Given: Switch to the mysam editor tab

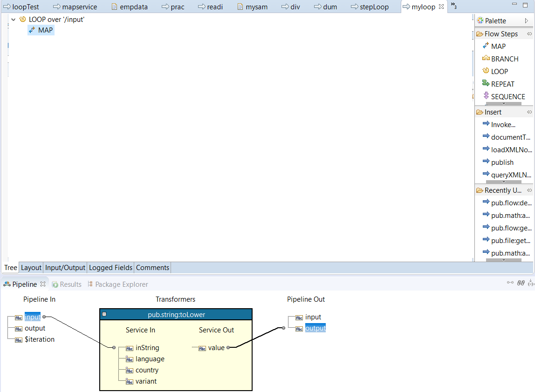Looking at the screenshot, I should click(x=252, y=7).
